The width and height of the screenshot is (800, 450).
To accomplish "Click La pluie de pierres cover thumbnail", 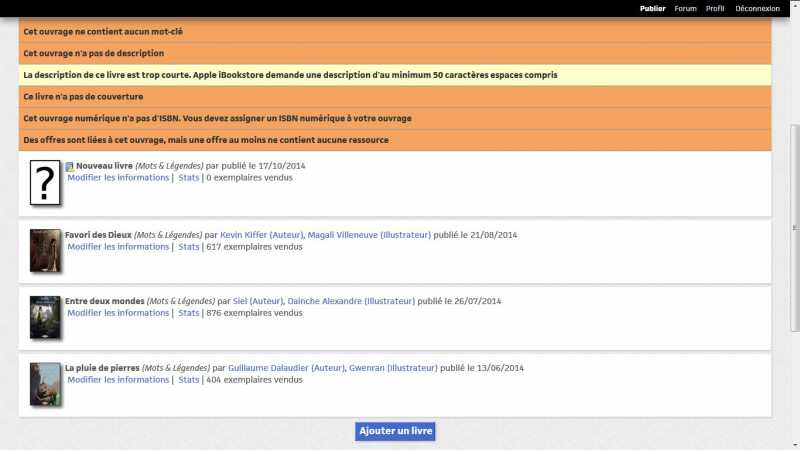I will click(45, 384).
